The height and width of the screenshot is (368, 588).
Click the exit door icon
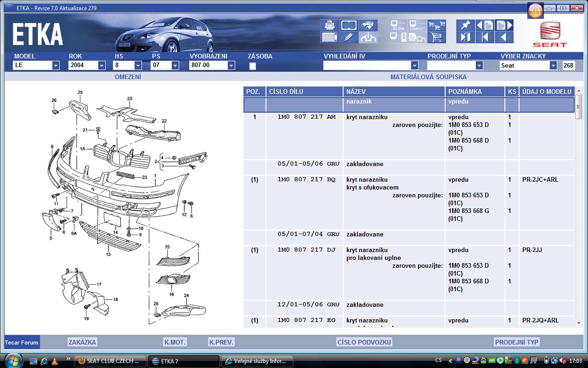click(465, 37)
